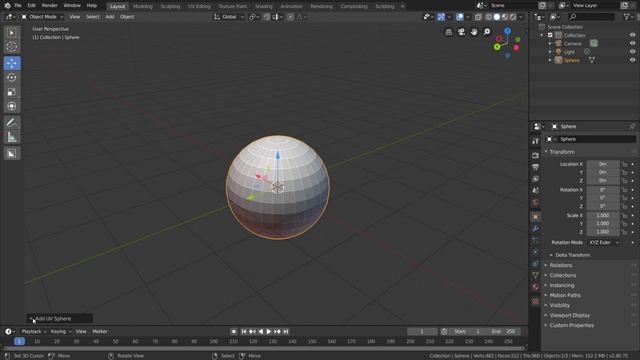Click the current frame number field
The height and width of the screenshot is (360, 640).
(422, 331)
